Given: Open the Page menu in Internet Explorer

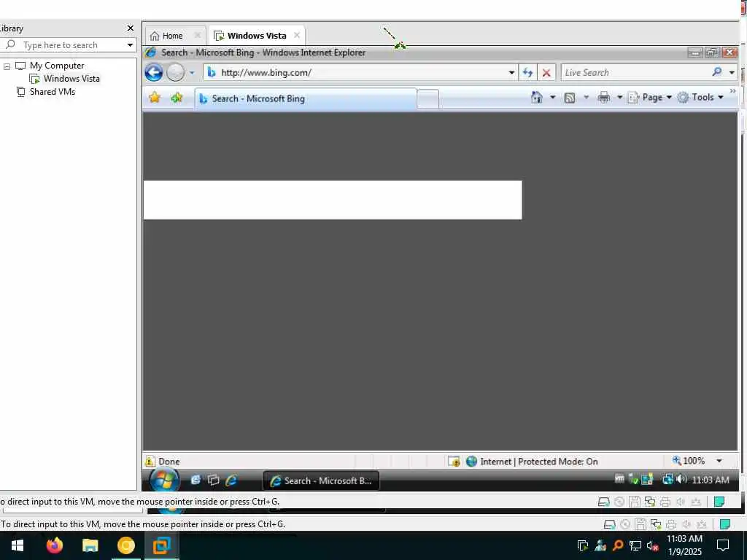Looking at the screenshot, I should [650, 97].
